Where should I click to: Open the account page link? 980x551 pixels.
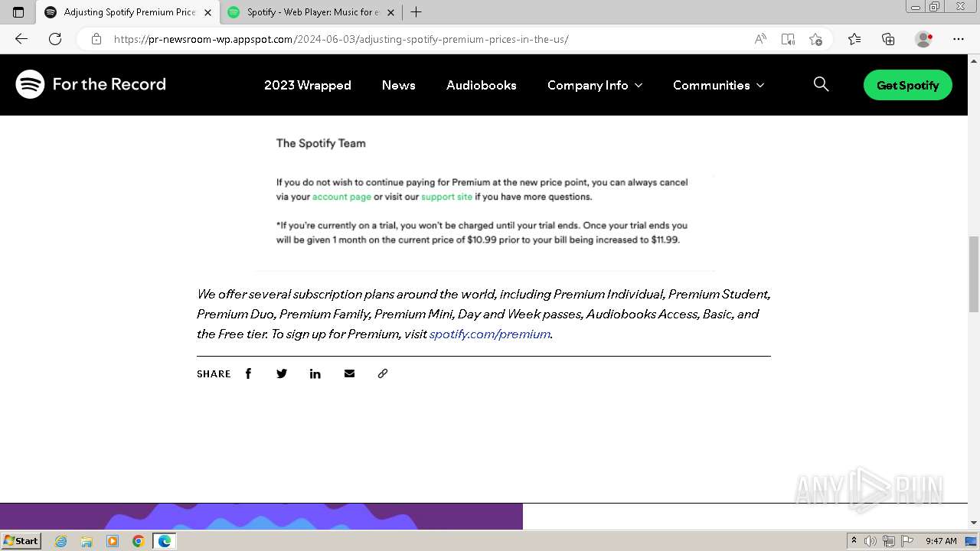[x=341, y=197]
